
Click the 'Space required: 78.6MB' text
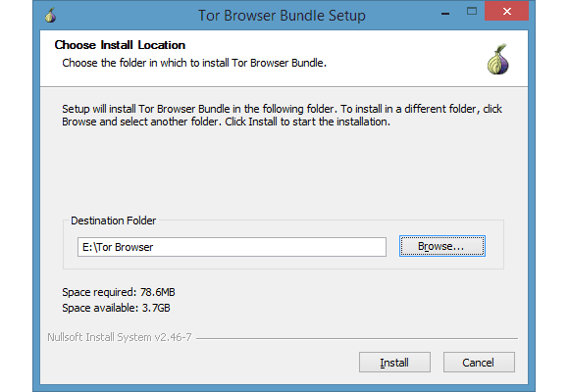(119, 292)
